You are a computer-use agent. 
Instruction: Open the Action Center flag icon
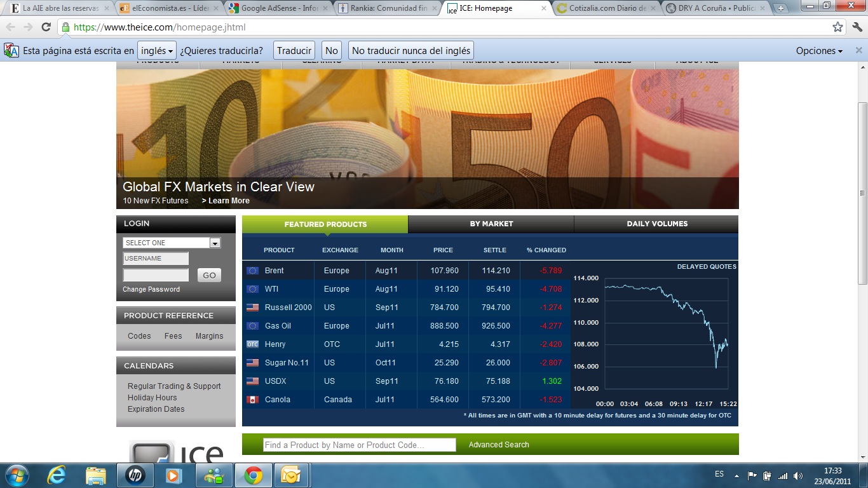(x=752, y=475)
